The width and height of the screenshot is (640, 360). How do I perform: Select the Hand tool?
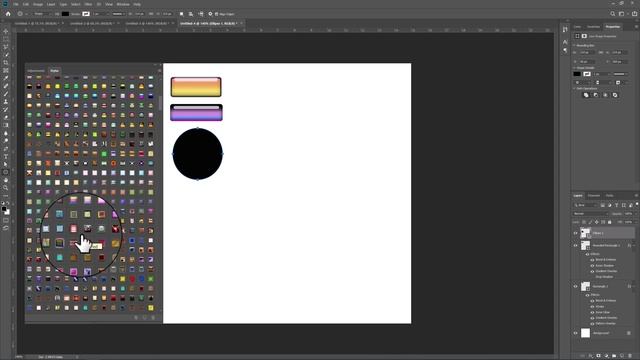(6, 180)
